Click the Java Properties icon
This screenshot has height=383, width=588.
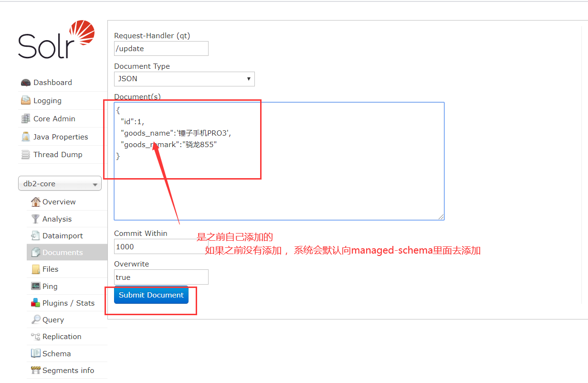point(26,137)
